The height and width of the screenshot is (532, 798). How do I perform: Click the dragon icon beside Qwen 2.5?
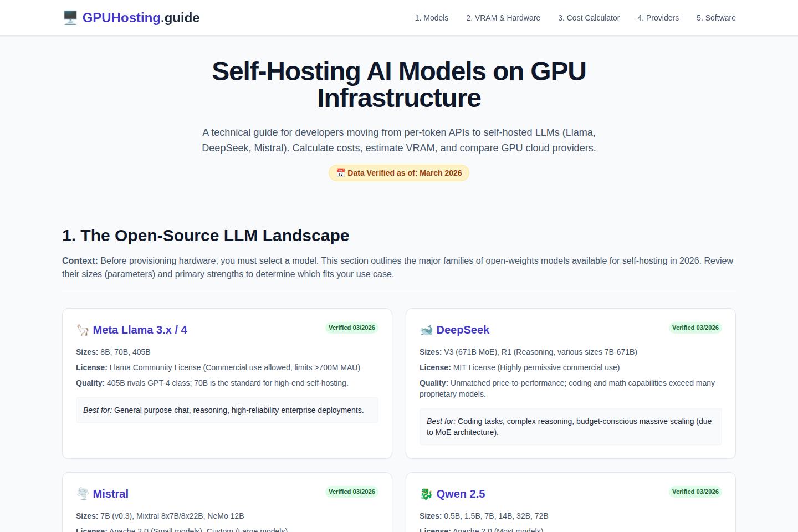426,494
